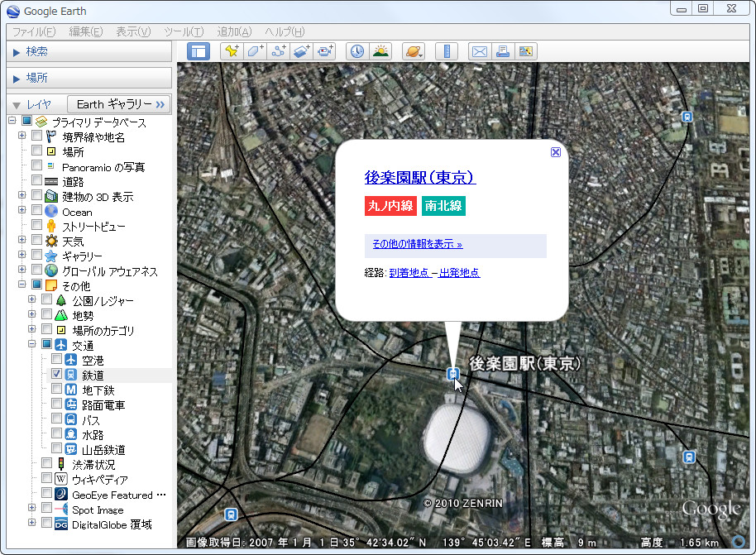The image size is (756, 555).
Task: Click the 後楽園駅(東京) map label
Action: click(x=525, y=364)
